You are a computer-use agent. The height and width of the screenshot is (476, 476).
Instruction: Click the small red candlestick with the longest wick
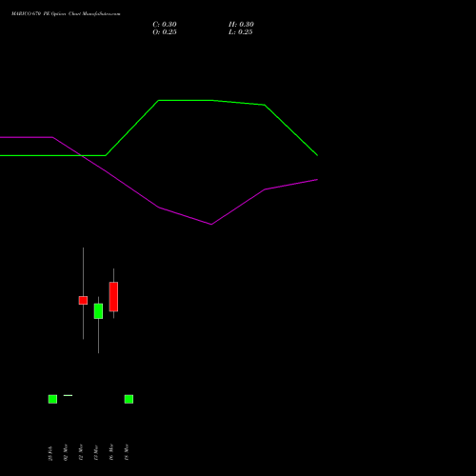point(83,300)
